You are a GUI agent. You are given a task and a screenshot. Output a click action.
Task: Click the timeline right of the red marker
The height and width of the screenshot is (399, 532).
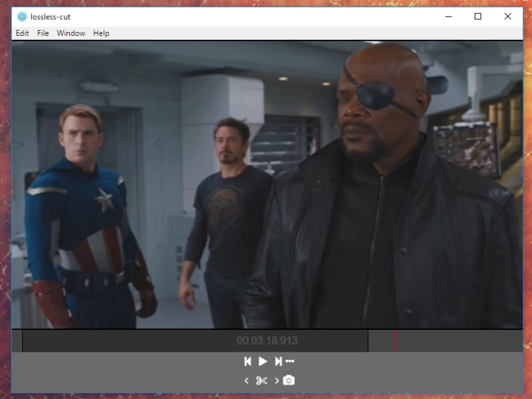click(459, 340)
